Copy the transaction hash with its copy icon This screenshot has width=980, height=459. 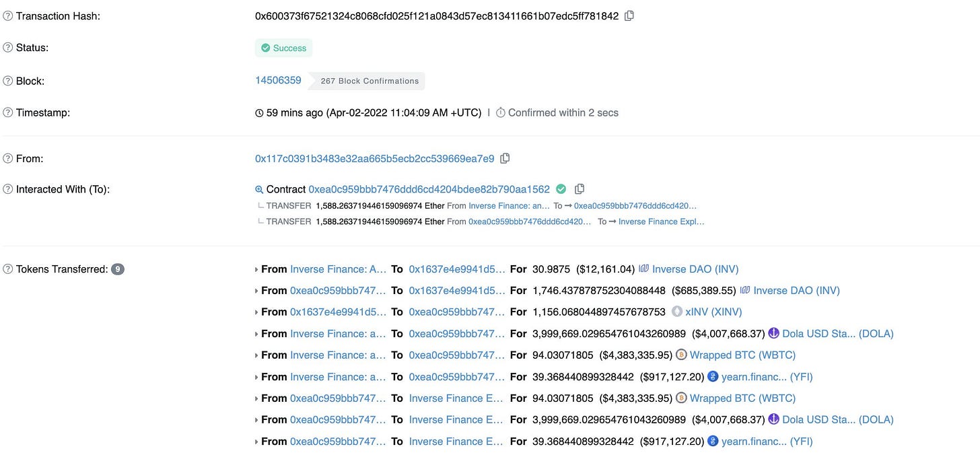(x=629, y=15)
